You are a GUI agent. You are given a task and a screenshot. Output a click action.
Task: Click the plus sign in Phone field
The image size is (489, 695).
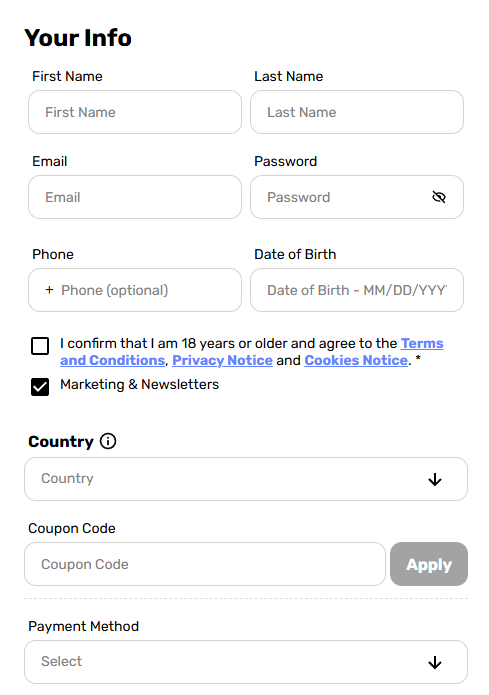(x=49, y=290)
